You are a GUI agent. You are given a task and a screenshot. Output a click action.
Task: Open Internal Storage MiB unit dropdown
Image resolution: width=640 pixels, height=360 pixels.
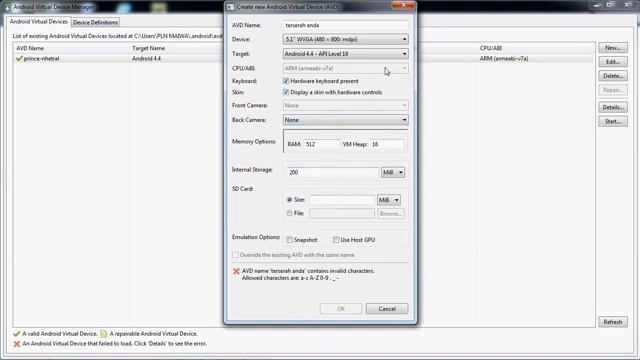(x=393, y=172)
